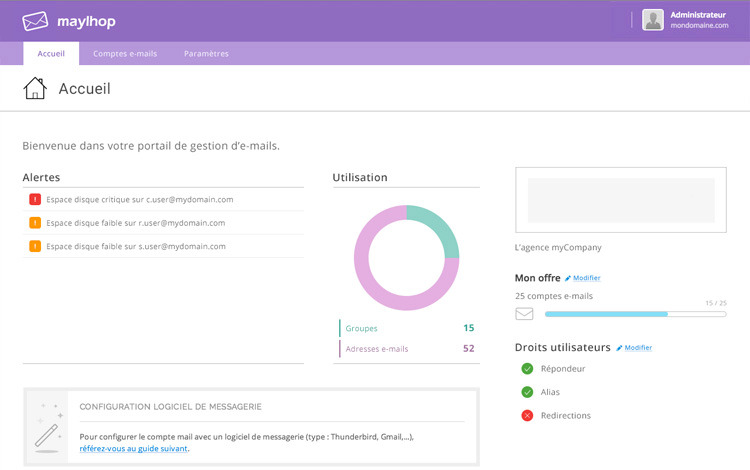
Task: Click the 25 comptes e-mails progress bar
Action: (635, 314)
